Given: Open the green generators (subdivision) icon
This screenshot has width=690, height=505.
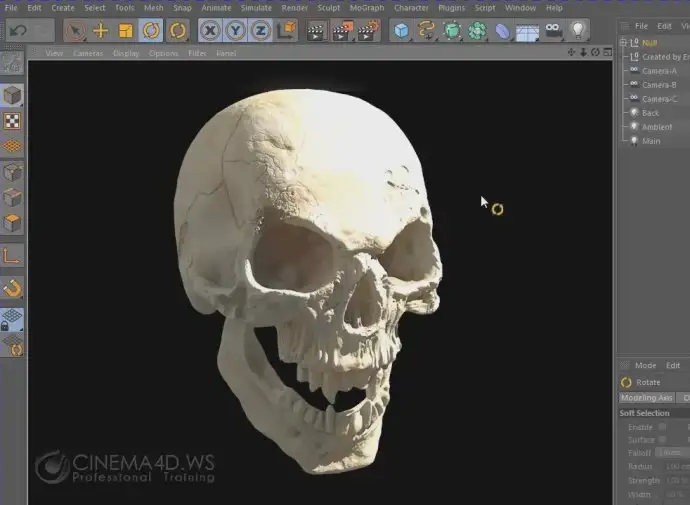Looking at the screenshot, I should [452, 31].
